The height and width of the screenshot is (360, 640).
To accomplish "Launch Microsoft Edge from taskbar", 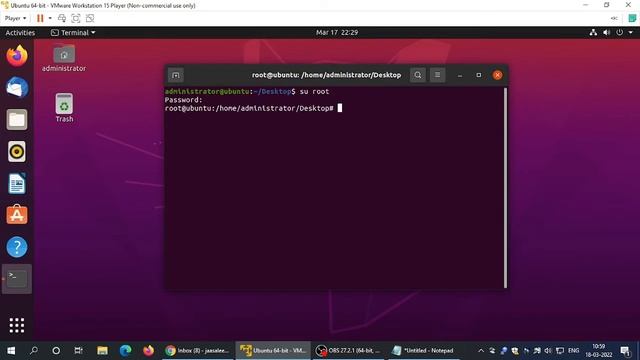I will pyautogui.click(x=125, y=350).
